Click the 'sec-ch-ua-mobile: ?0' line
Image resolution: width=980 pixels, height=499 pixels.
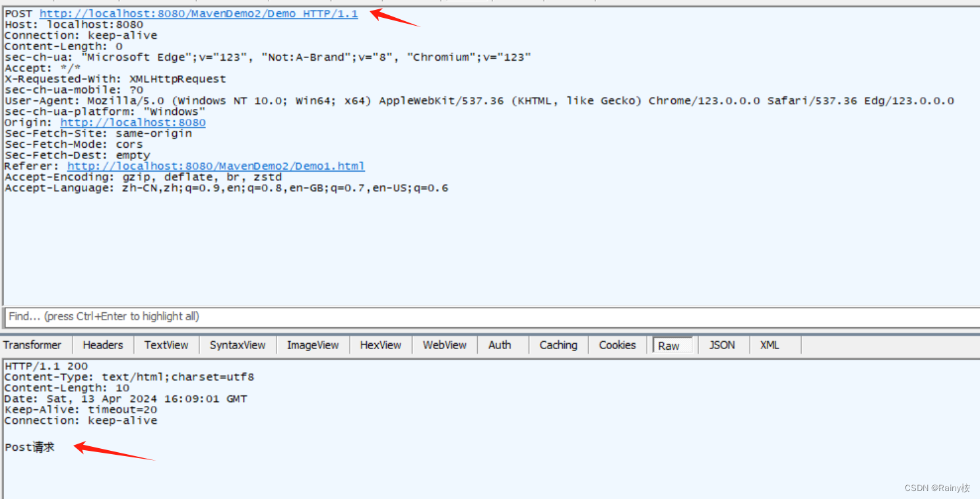[74, 90]
